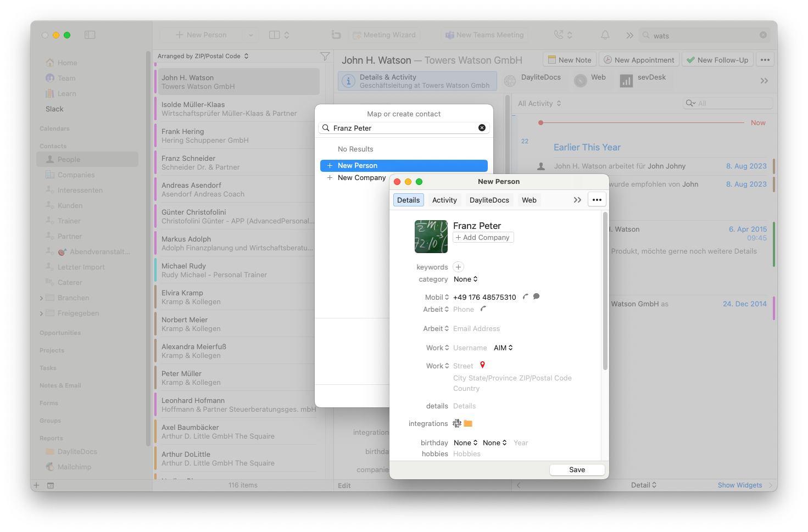Show more tabs after sevDesk
This screenshot has width=808, height=532.
pos(764,81)
